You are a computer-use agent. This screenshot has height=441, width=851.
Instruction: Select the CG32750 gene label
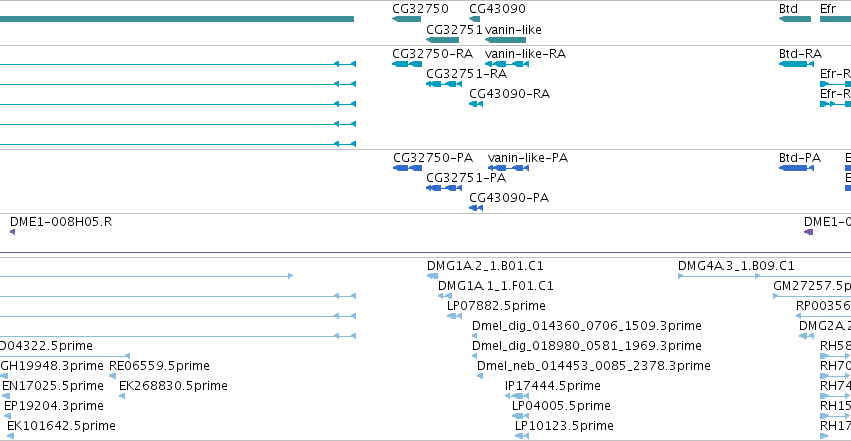click(420, 9)
